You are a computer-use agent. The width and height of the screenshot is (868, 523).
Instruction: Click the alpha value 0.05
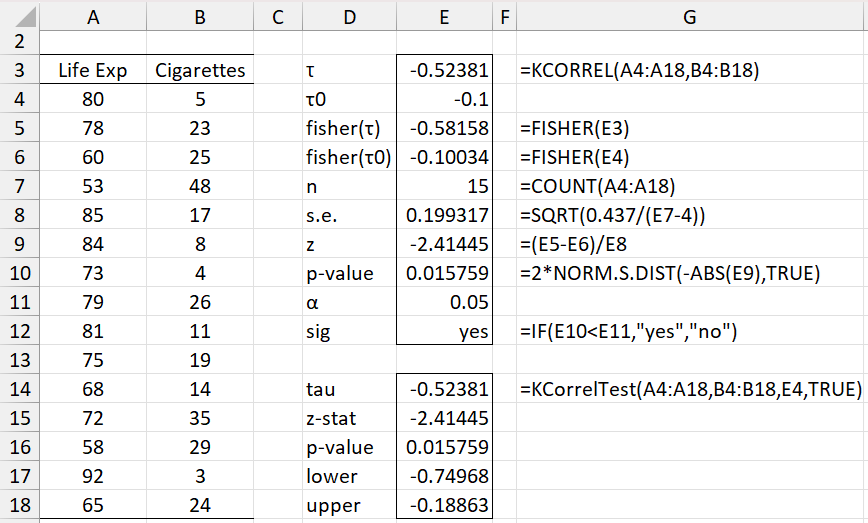click(x=444, y=303)
